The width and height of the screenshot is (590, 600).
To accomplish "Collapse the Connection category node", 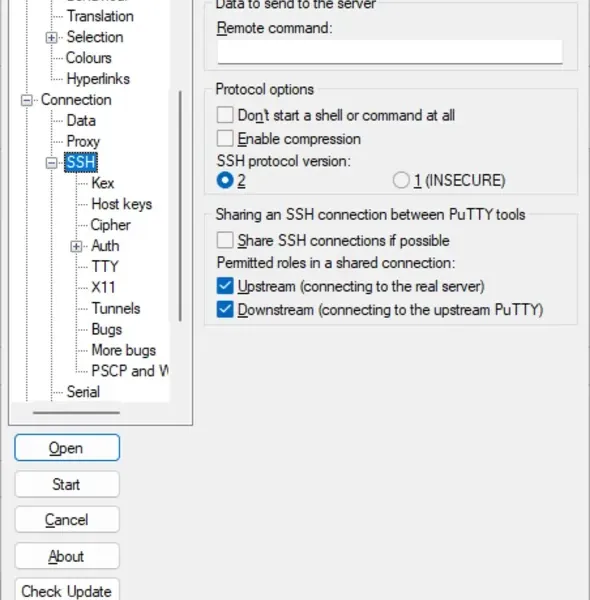I will [x=26, y=100].
